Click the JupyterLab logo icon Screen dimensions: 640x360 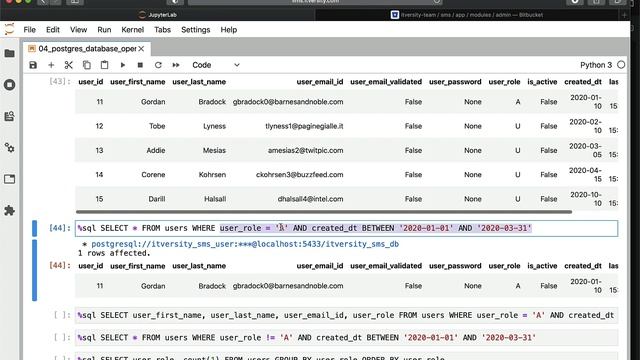9,29
